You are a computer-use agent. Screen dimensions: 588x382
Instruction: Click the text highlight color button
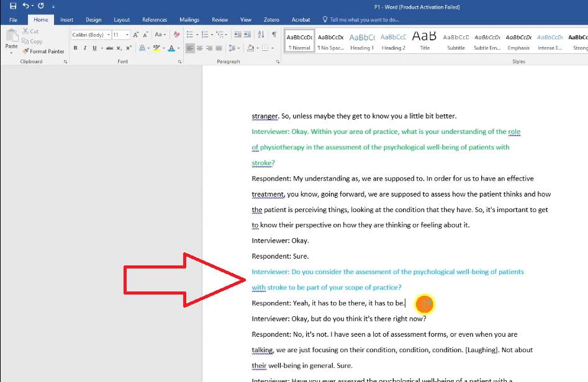[x=156, y=48]
